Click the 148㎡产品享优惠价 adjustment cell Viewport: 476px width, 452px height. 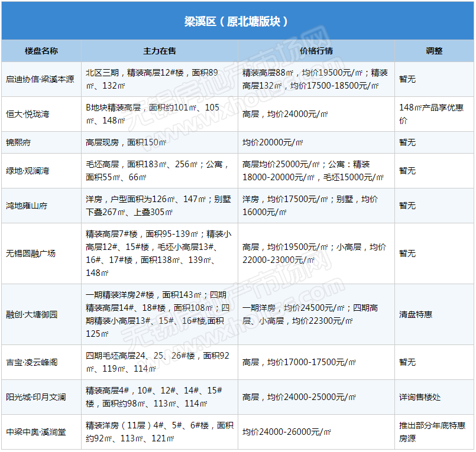pyautogui.click(x=431, y=114)
